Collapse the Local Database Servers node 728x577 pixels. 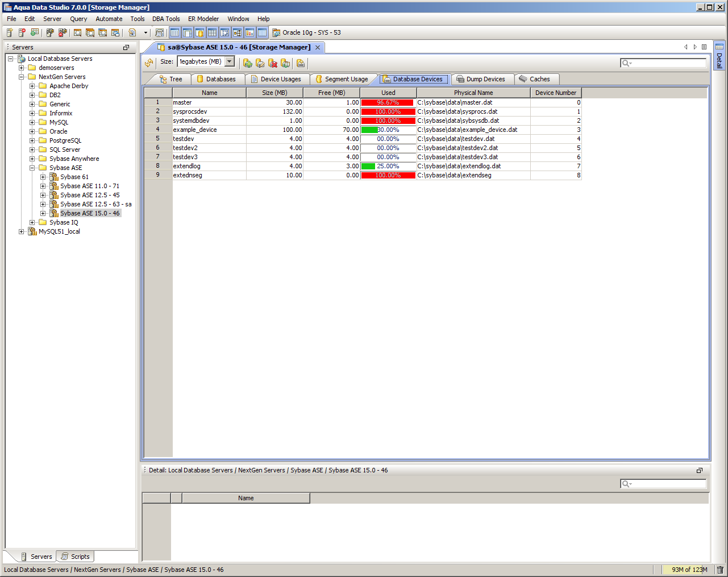point(11,59)
